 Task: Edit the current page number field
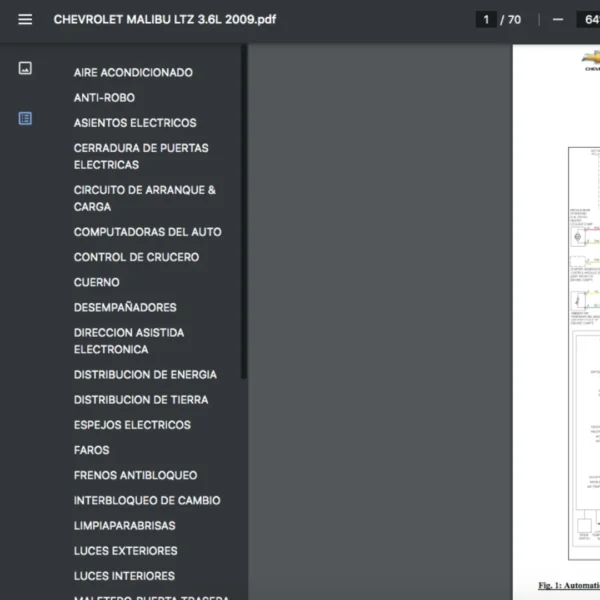pyautogui.click(x=487, y=19)
